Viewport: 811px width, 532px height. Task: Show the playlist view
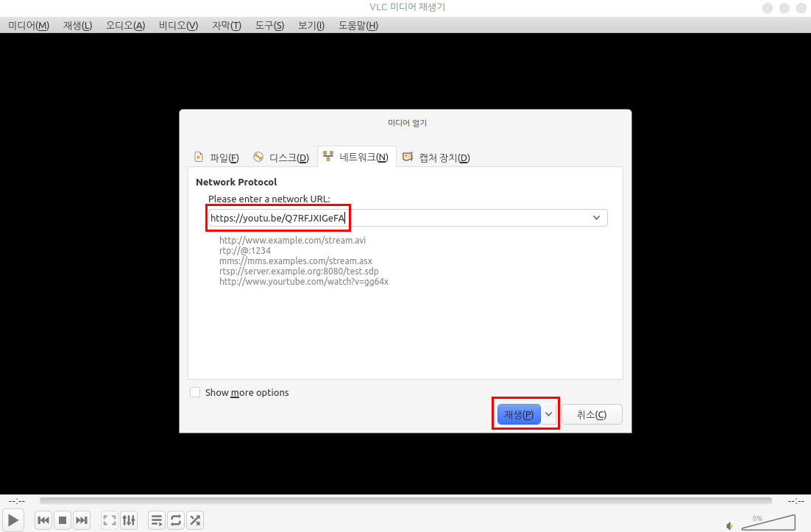tap(157, 520)
